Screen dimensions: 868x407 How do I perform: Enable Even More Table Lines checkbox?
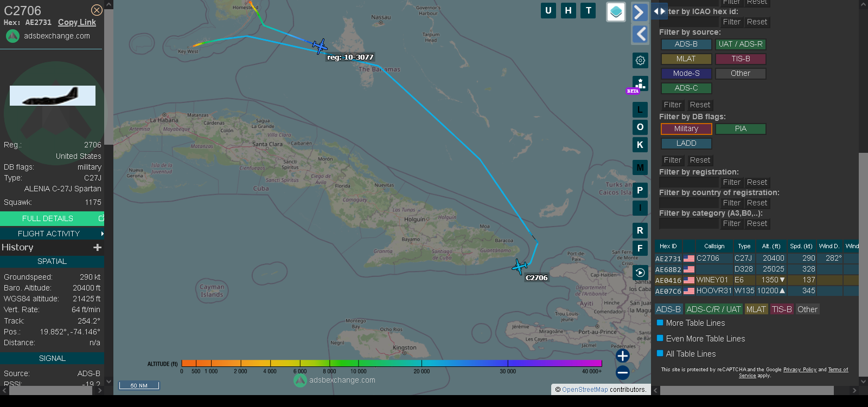(660, 338)
